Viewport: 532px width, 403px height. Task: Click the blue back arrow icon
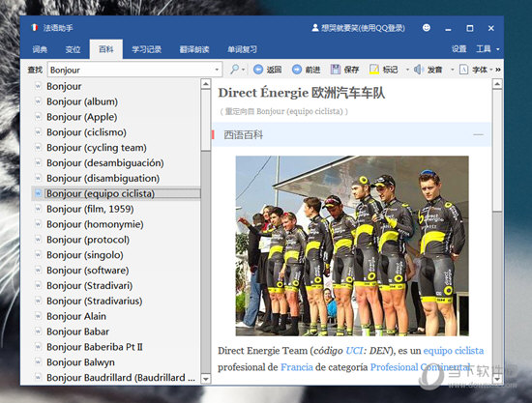tap(258, 70)
